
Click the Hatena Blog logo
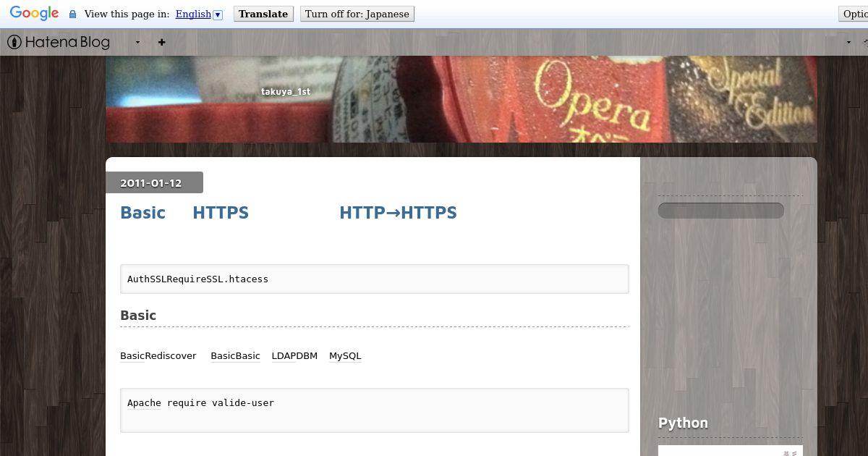pos(59,42)
